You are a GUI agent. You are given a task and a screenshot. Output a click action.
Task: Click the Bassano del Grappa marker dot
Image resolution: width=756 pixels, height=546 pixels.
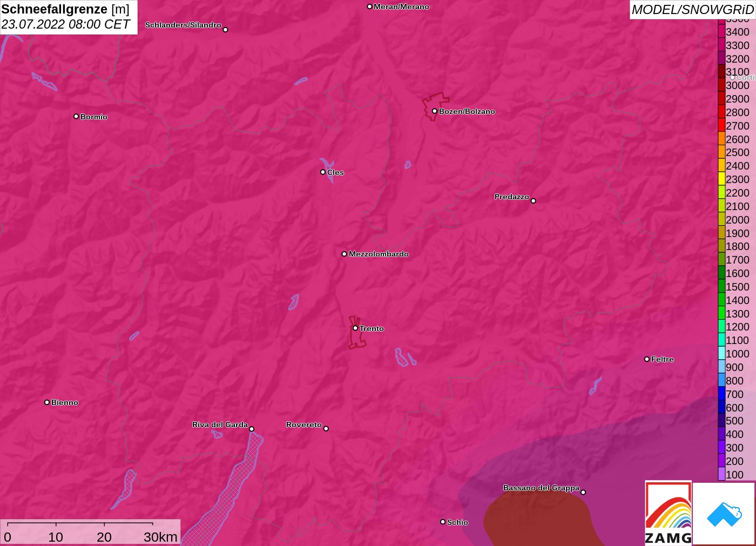583,492
